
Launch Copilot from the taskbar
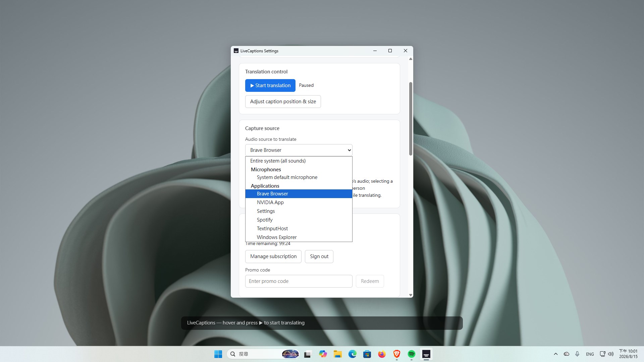323,354
